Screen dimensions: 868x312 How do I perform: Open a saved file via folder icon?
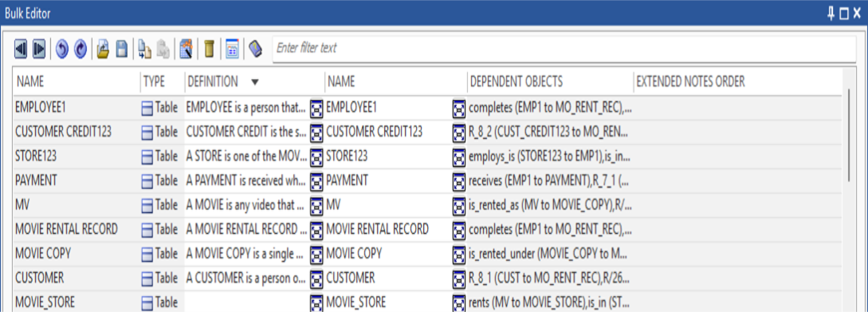103,49
